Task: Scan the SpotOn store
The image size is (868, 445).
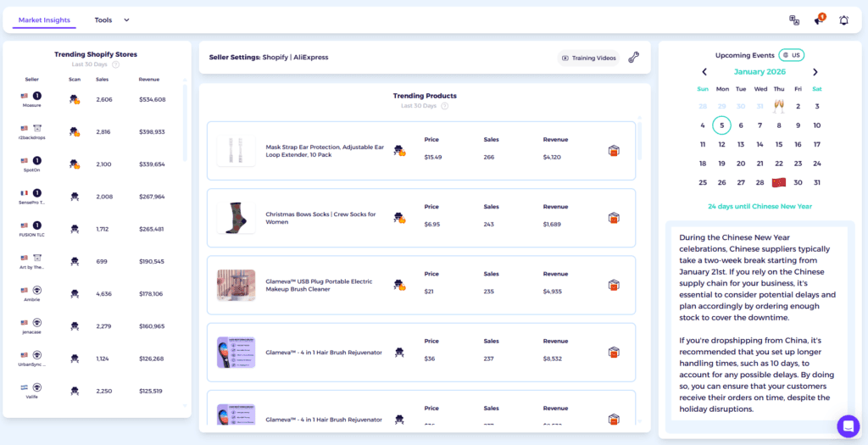Action: tap(75, 164)
